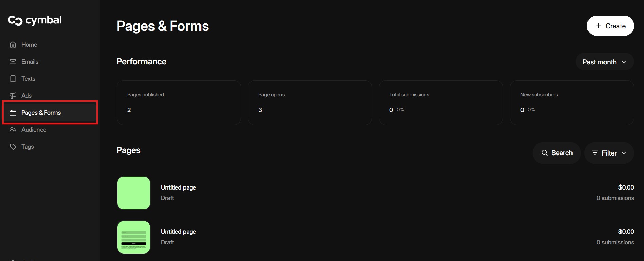Click the Cymbal logo icon
The width and height of the screenshot is (644, 261).
(15, 20)
